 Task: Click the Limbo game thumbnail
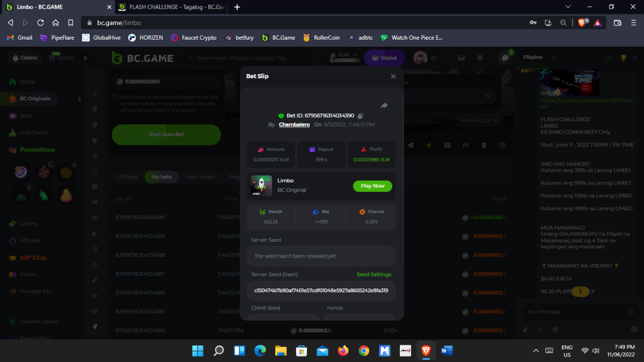pyautogui.click(x=261, y=186)
